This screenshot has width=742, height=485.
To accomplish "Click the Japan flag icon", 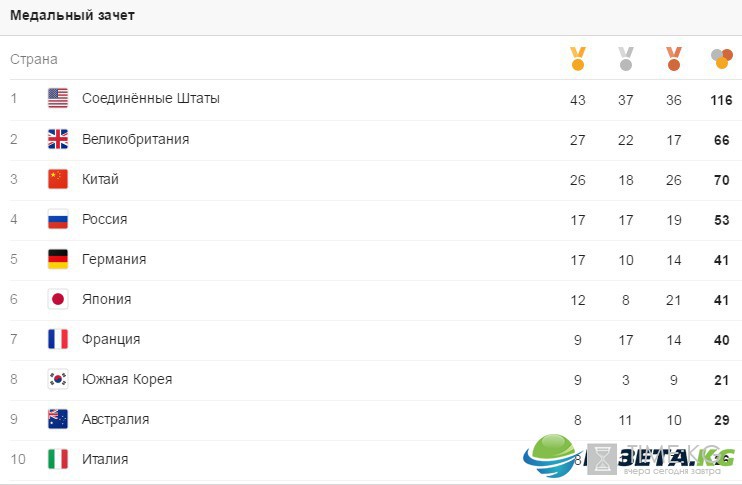I will click(x=58, y=299).
